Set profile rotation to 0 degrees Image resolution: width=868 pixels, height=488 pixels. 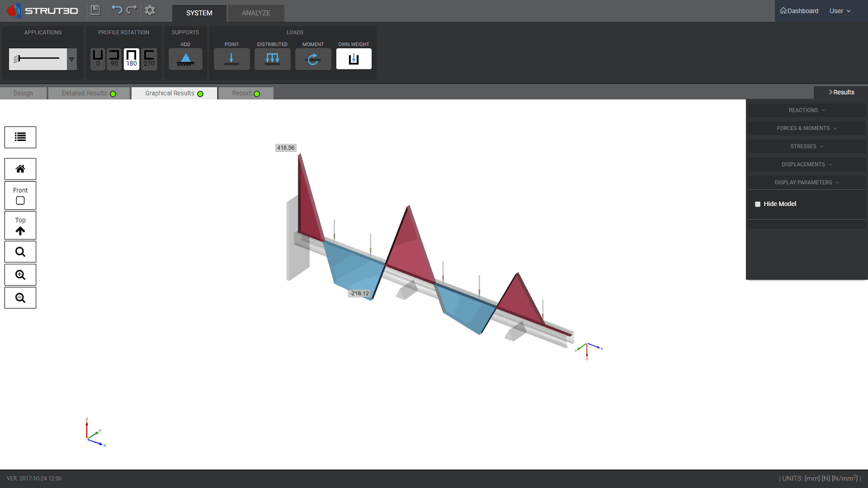[98, 59]
